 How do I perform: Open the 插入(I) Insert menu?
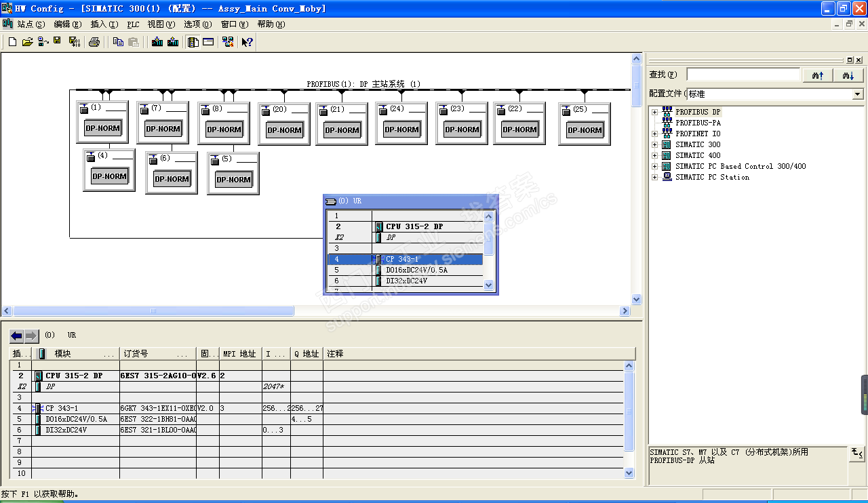tap(104, 24)
